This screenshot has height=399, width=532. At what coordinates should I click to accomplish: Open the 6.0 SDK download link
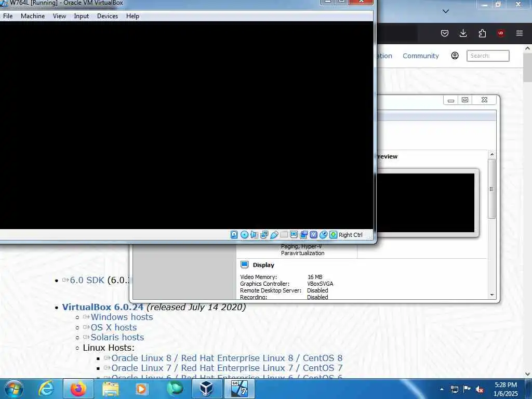[x=87, y=280]
